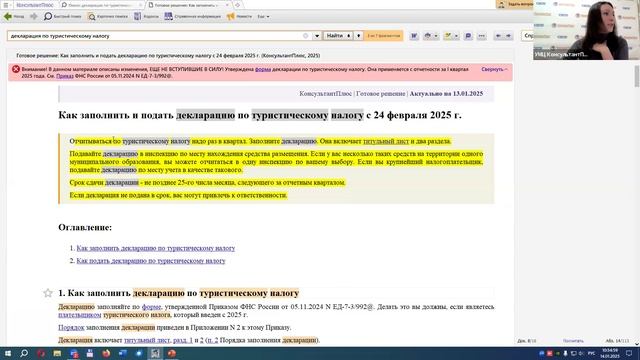The image size is (640, 360).
Task: Click the document vertical scrollbar thumb
Action: (636, 76)
